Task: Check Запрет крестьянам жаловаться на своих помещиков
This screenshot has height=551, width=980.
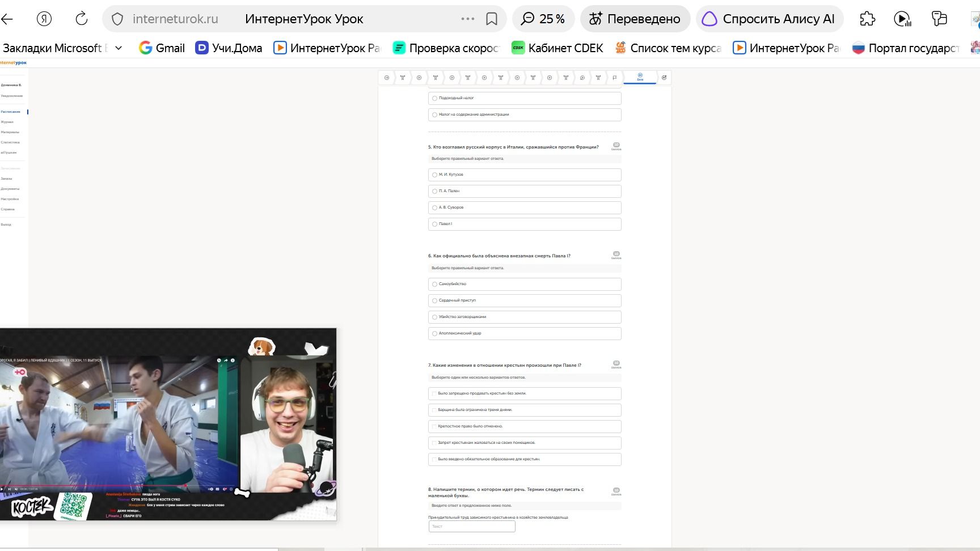Action: click(525, 443)
